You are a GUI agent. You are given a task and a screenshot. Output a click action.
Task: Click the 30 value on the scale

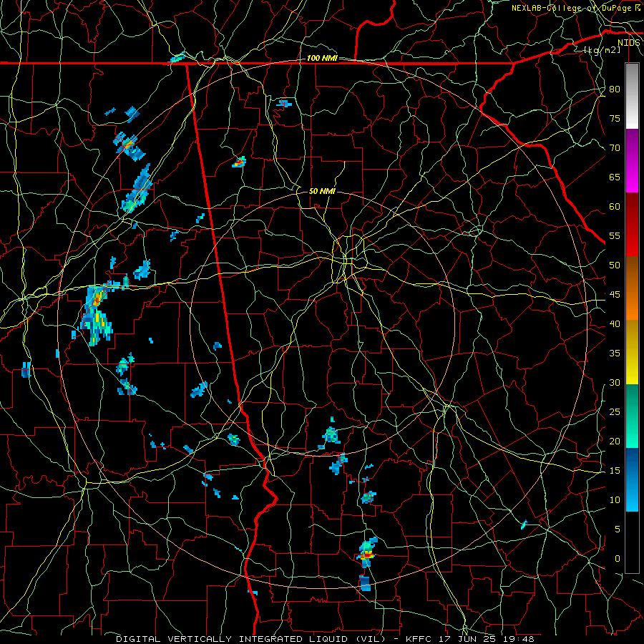(x=615, y=383)
